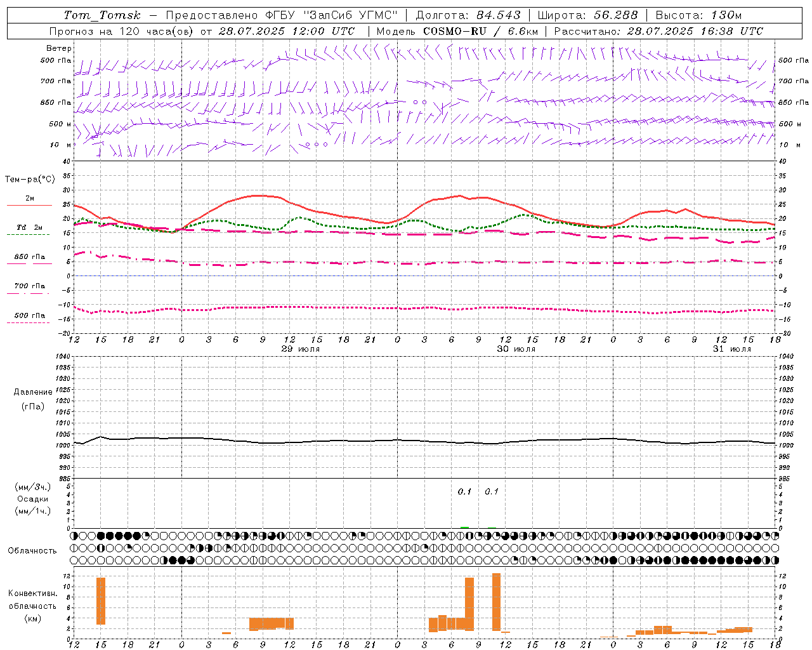Click the dashed line sample under 'Td 2м'
This screenshot has height=650, width=812.
(x=29, y=234)
